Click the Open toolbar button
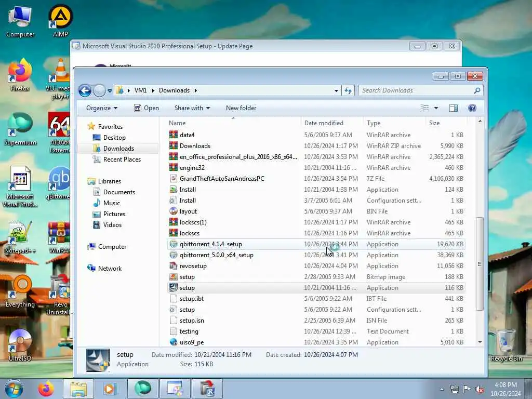Viewport: 532px width, 399px height. coord(147,108)
